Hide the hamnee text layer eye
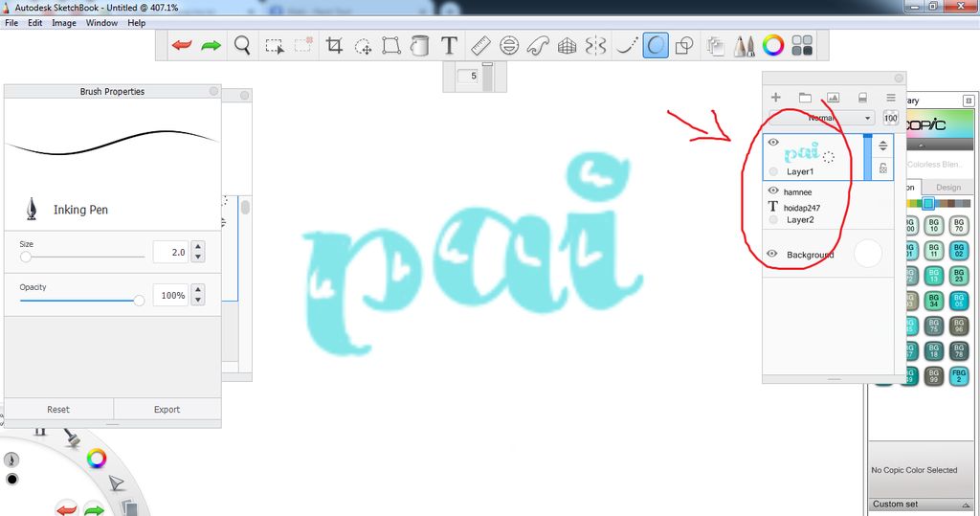980x516 pixels. (773, 191)
